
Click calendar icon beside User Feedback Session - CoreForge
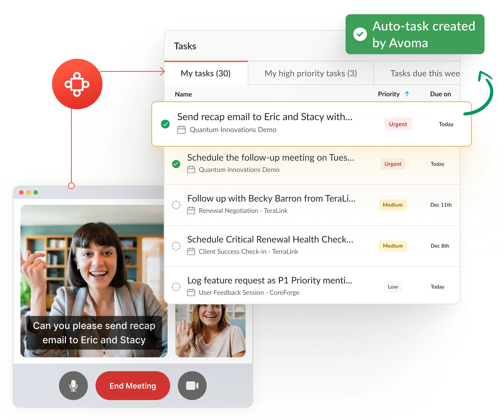pos(191,292)
